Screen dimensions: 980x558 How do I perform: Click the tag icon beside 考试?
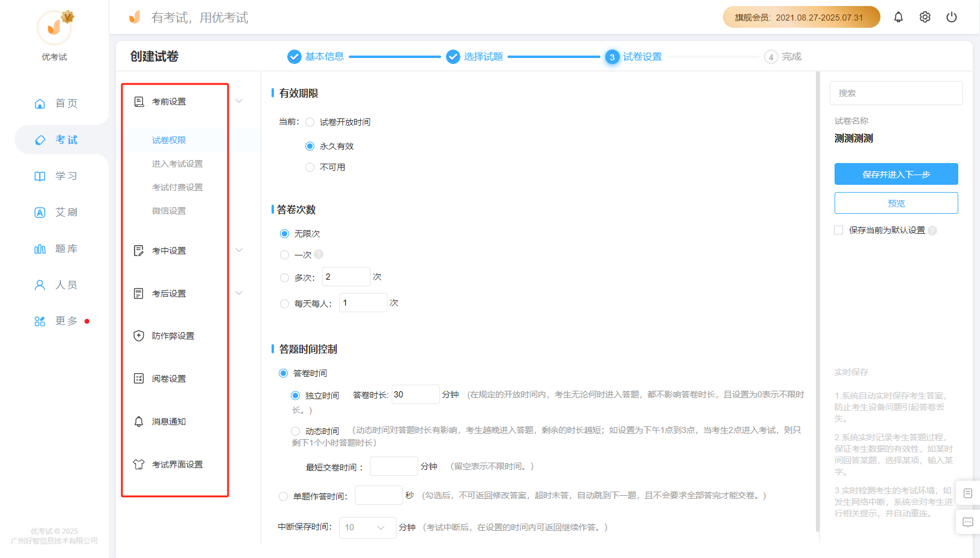pyautogui.click(x=40, y=139)
